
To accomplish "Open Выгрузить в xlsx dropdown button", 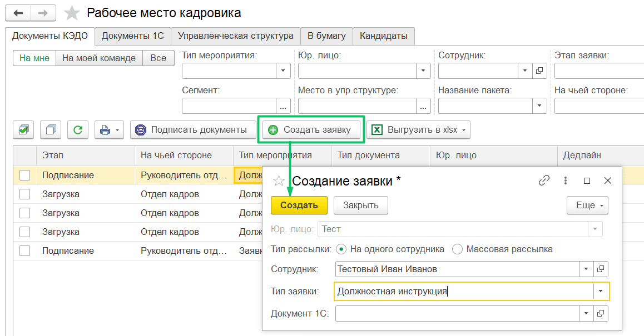I will pos(419,130).
